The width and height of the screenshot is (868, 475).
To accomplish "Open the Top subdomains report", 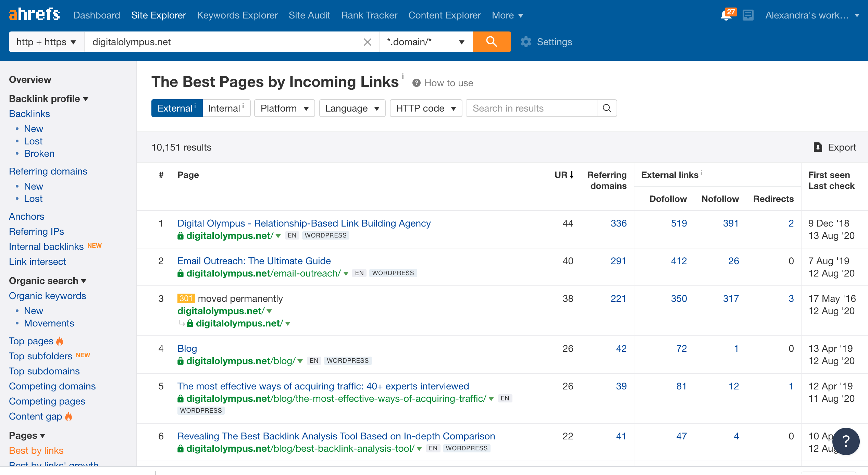I will coord(44,371).
